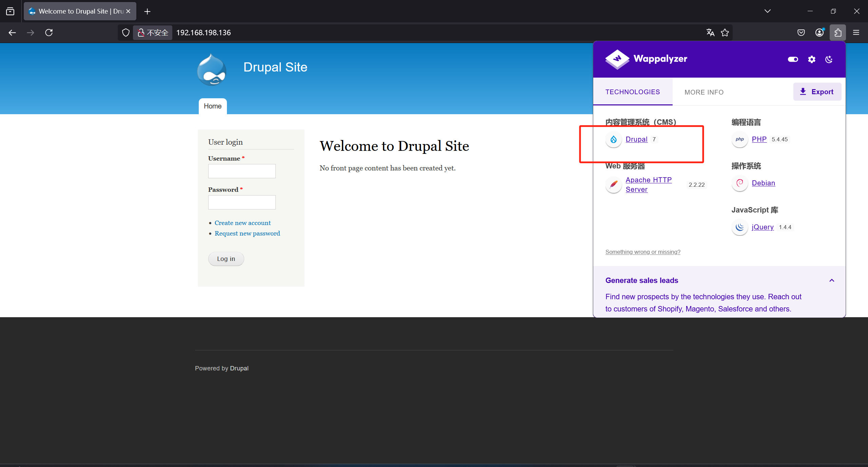Click the Export button
Image resolution: width=868 pixels, height=467 pixels.
pyautogui.click(x=817, y=92)
